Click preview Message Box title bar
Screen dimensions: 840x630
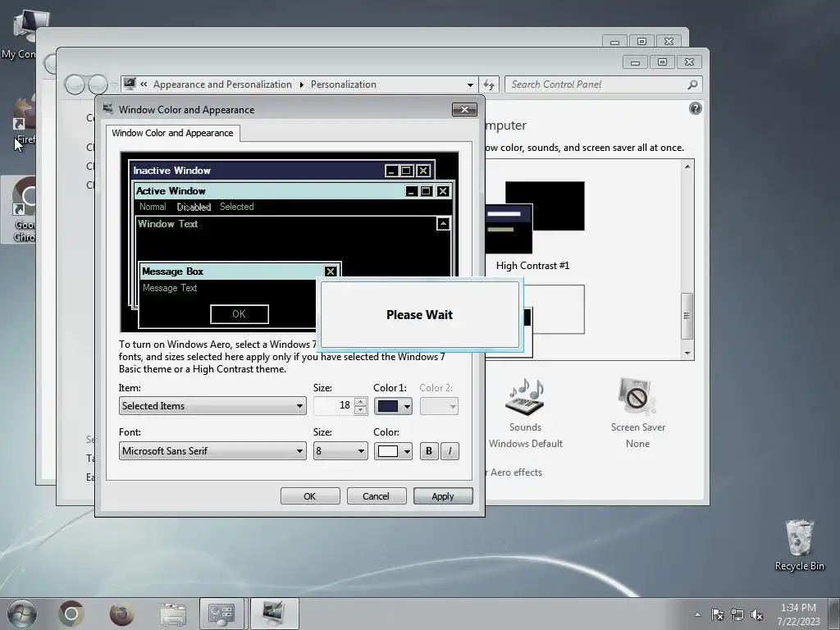click(239, 271)
